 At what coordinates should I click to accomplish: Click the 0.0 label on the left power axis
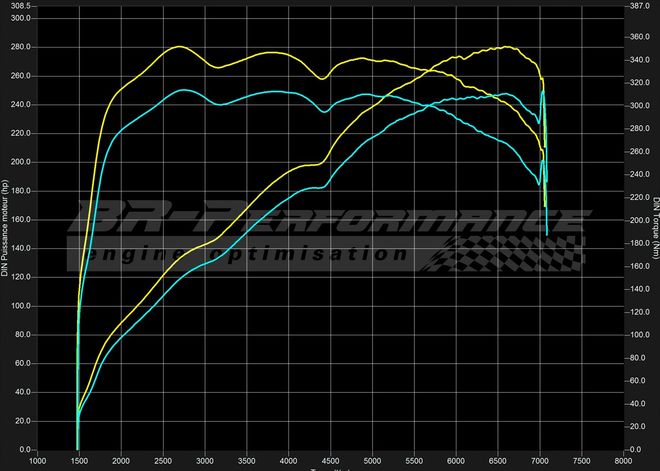pyautogui.click(x=24, y=450)
